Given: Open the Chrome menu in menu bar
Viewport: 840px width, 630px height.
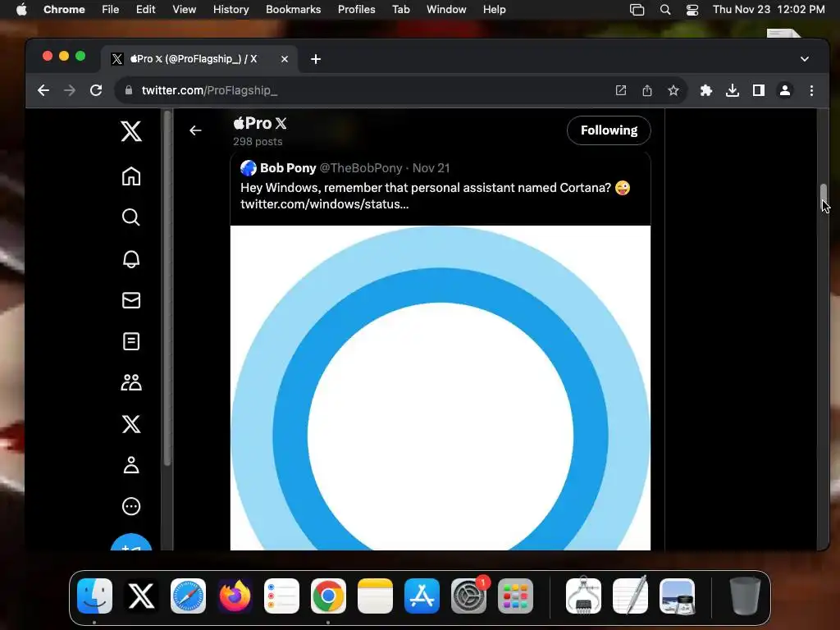Looking at the screenshot, I should coord(64,9).
